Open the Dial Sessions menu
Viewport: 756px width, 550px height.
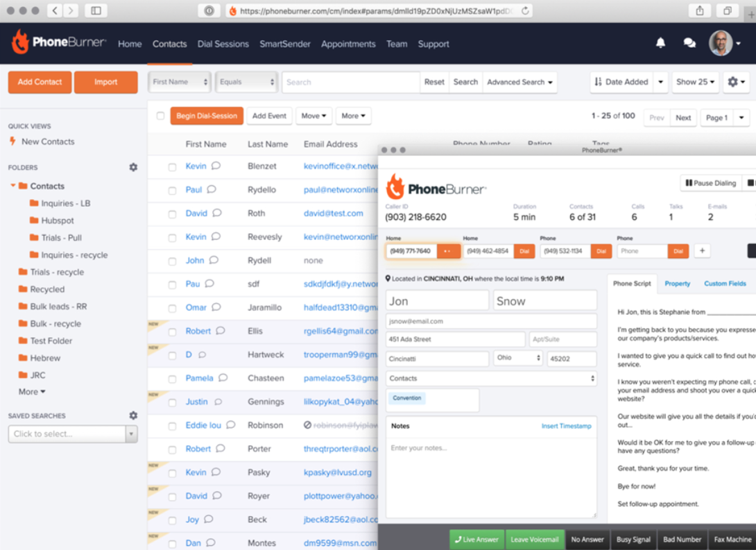(x=223, y=44)
